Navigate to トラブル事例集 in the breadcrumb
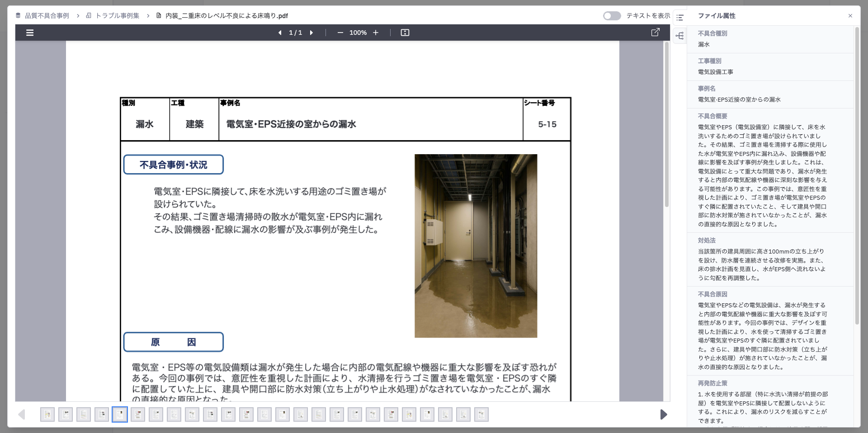This screenshot has width=868, height=433. (117, 15)
